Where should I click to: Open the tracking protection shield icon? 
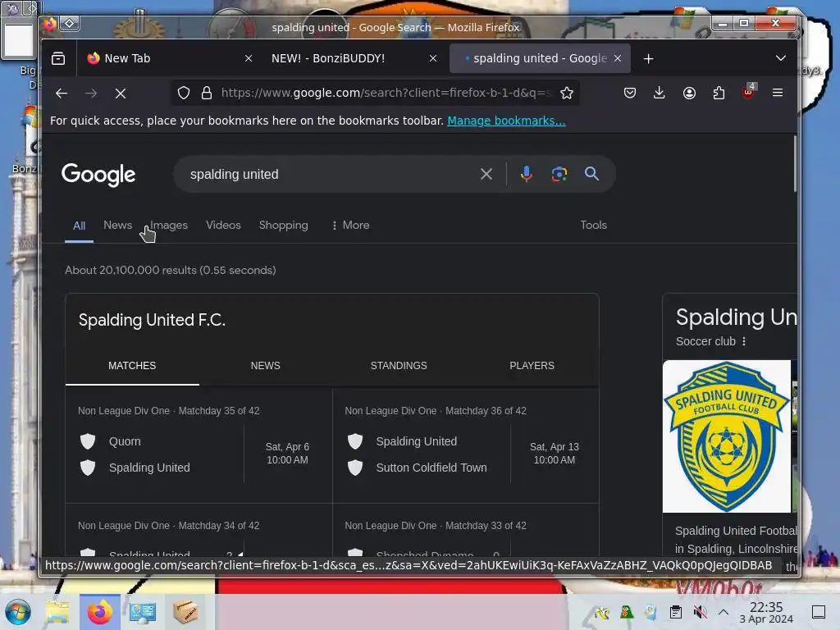(184, 94)
